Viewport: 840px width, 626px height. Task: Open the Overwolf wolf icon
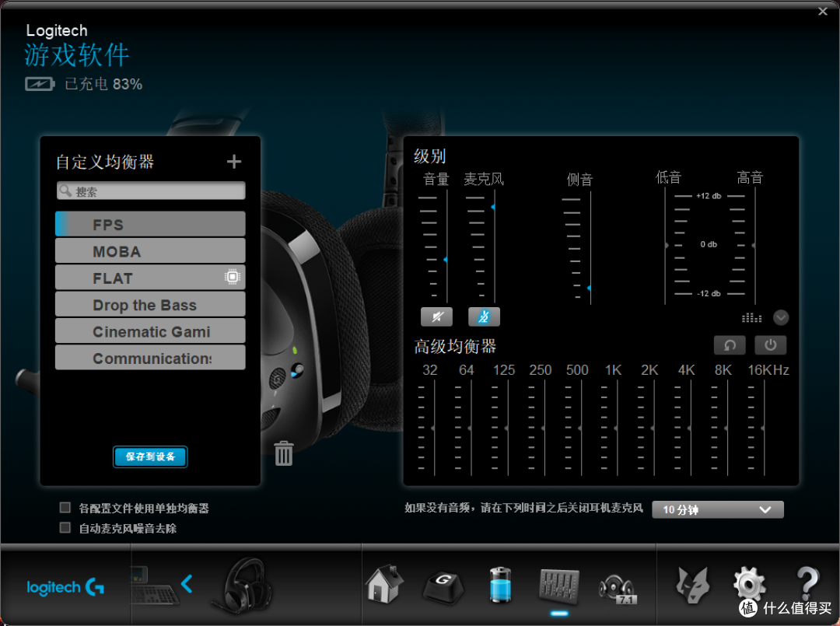(x=693, y=586)
